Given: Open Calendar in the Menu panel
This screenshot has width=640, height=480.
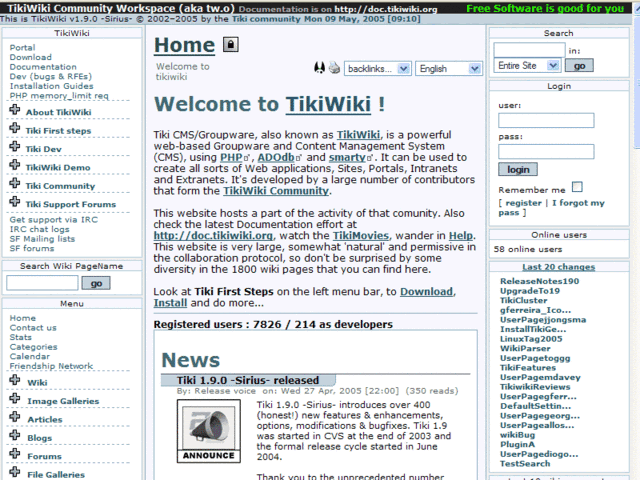Looking at the screenshot, I should point(29,356).
